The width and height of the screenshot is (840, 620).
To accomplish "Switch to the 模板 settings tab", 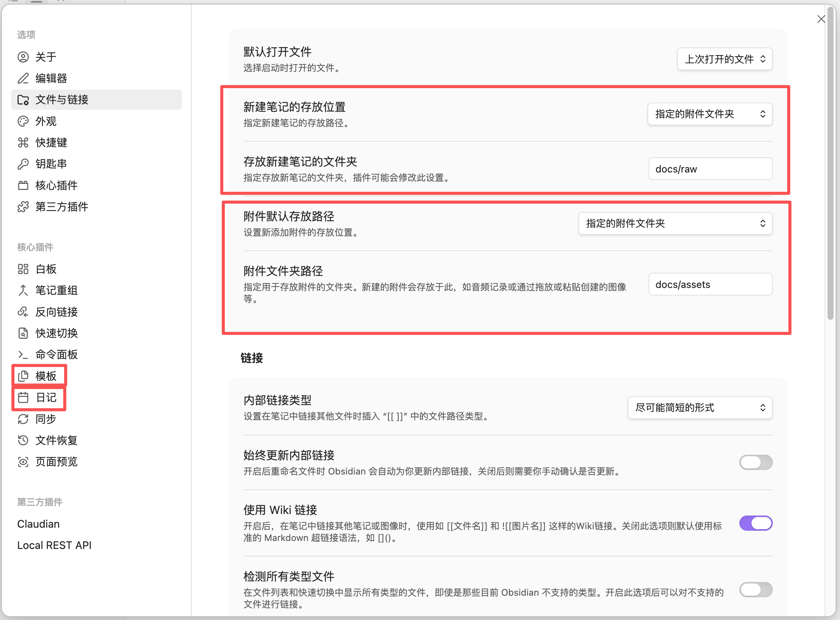I will click(46, 376).
